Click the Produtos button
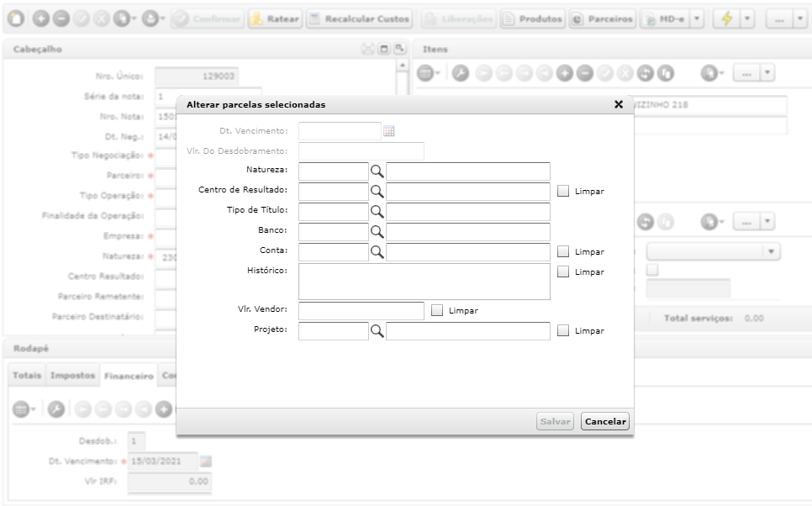Viewport: 812px width, 506px height. (x=532, y=18)
